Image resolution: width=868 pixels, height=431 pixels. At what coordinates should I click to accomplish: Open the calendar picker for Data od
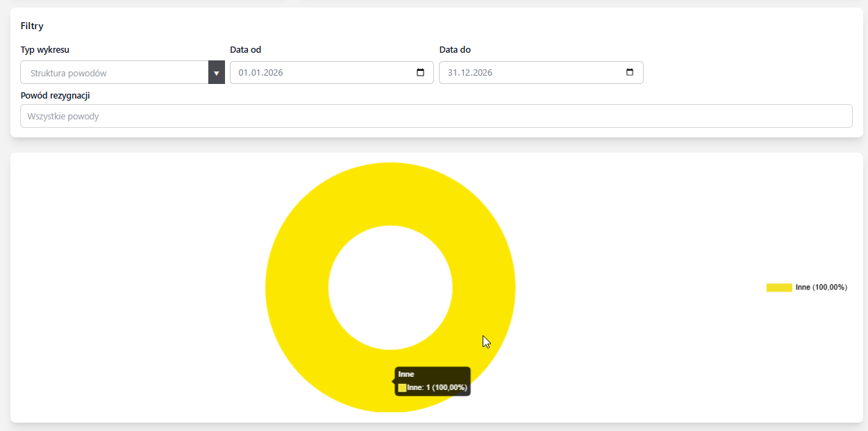tap(420, 73)
